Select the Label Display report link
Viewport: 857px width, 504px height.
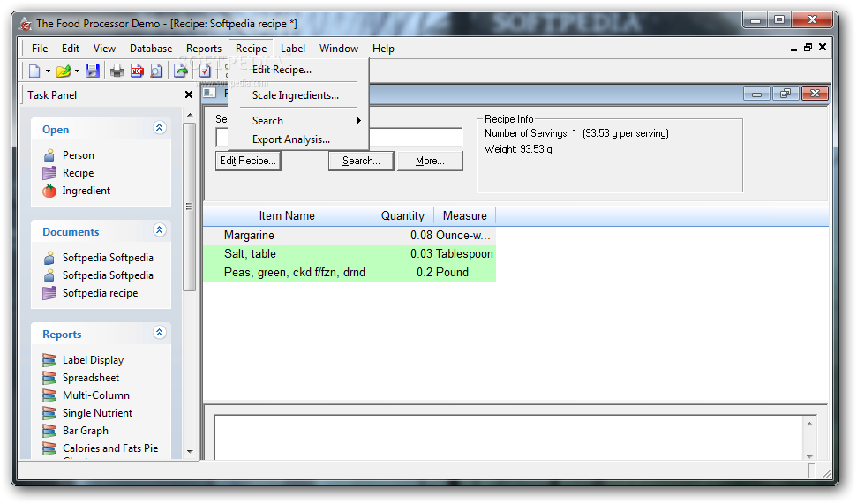pos(93,360)
